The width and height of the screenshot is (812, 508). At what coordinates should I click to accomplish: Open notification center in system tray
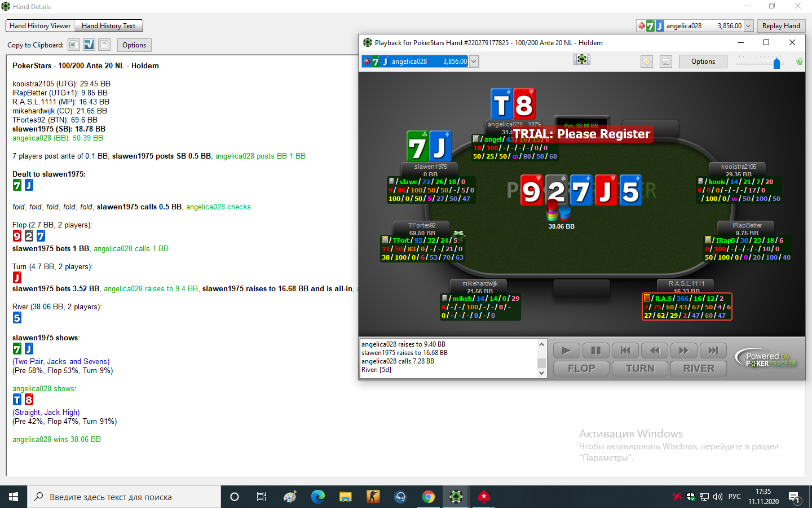(795, 497)
